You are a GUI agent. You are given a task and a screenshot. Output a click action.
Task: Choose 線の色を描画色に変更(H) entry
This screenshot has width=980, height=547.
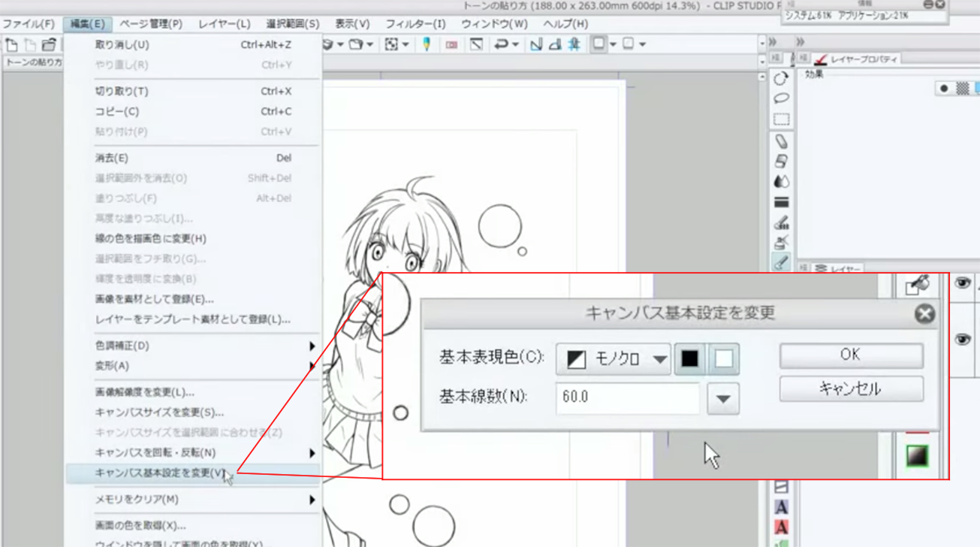click(x=193, y=239)
